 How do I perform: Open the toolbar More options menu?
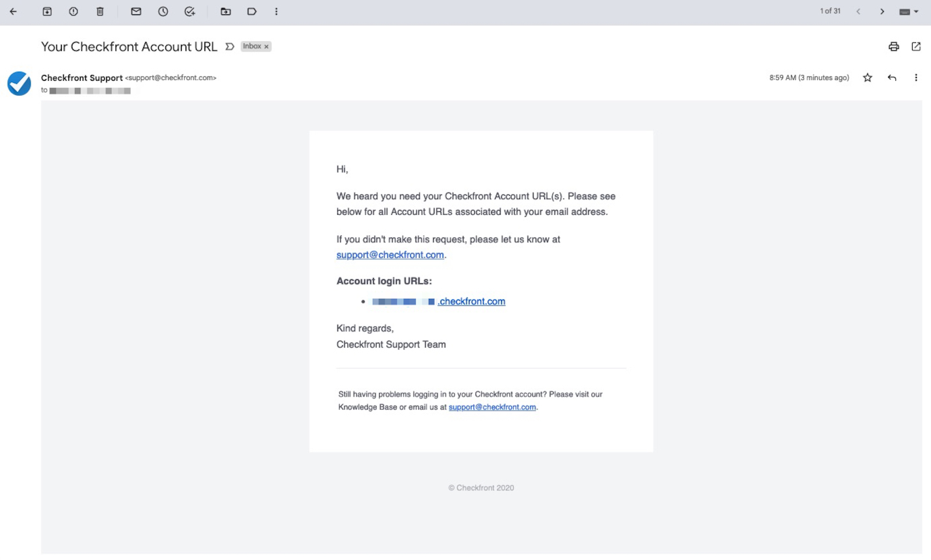pos(276,12)
